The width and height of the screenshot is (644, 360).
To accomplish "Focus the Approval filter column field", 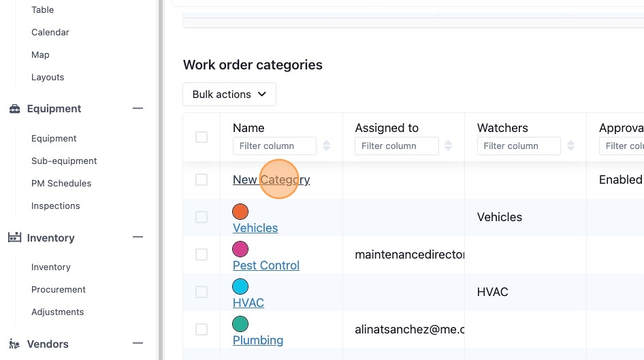I will [622, 146].
